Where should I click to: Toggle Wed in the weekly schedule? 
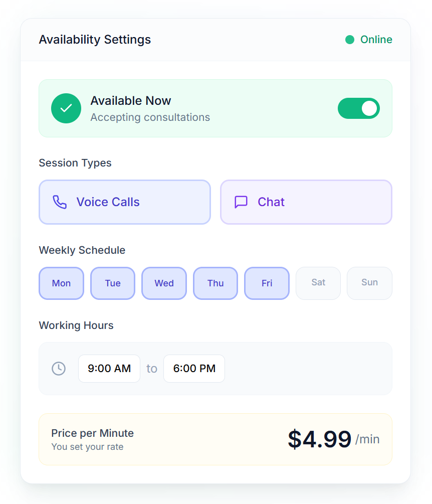(x=164, y=283)
